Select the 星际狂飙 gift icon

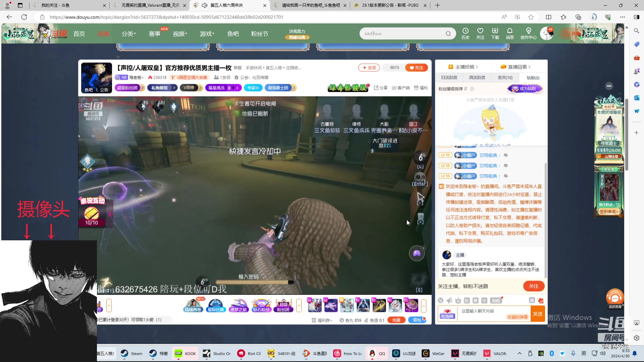click(216, 305)
